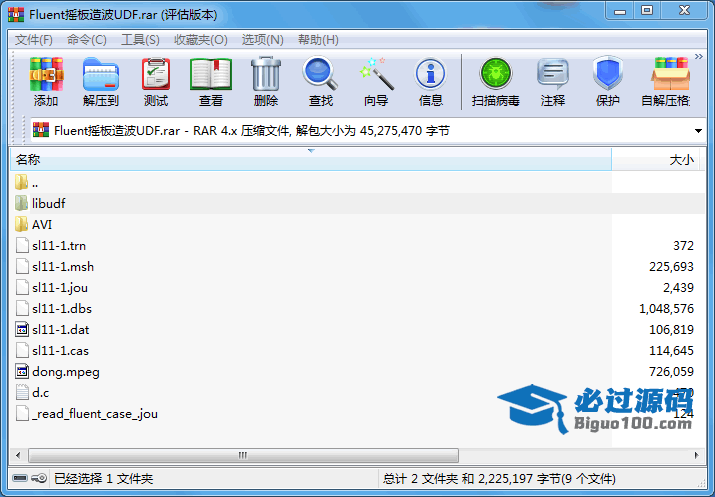Click size value 106,819
This screenshot has height=497, width=715.
coord(671,330)
